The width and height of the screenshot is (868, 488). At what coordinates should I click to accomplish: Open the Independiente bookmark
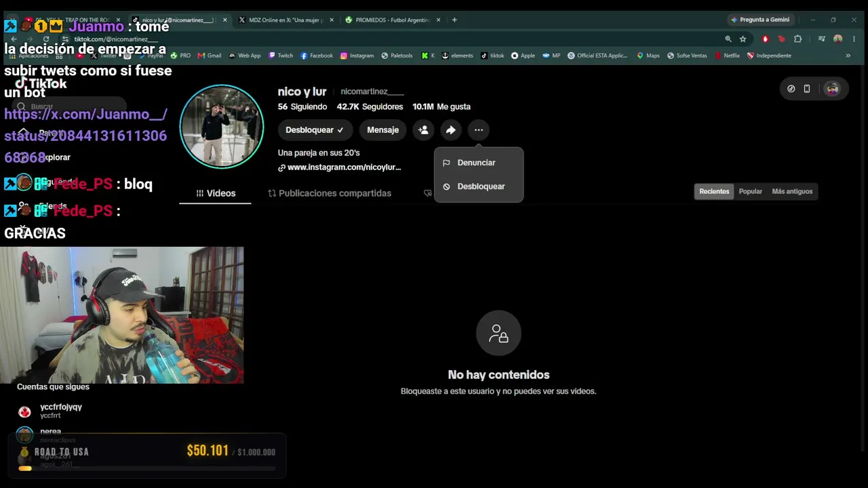coord(769,56)
